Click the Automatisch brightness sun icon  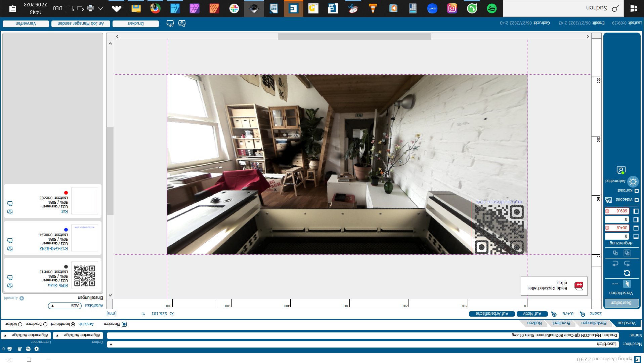coord(633,182)
